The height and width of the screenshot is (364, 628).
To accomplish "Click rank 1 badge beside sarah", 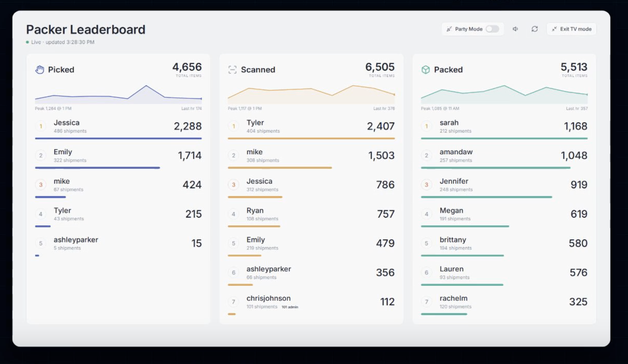I will click(426, 126).
